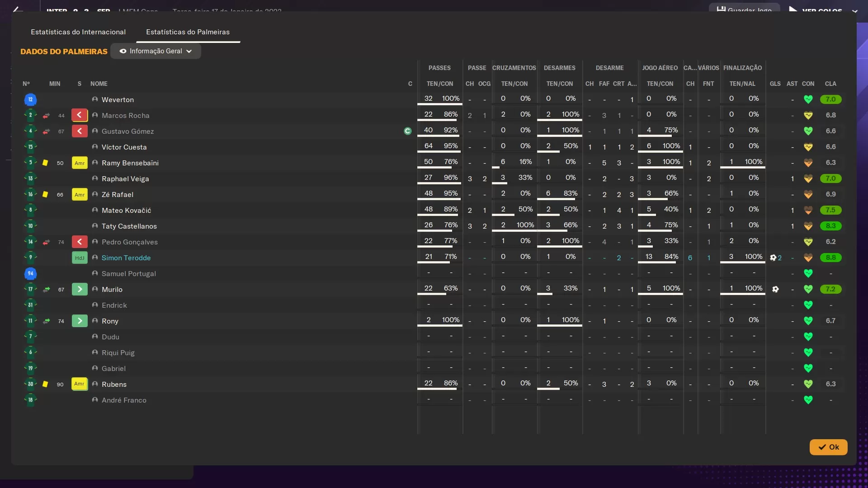
Task: Click the goal ball icon in Murilo's row
Action: [775, 289]
